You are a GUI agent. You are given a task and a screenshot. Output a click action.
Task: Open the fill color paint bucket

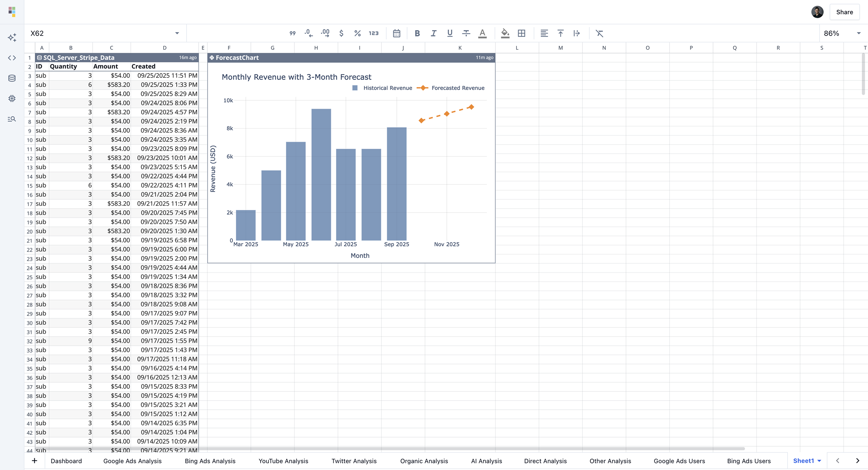(505, 33)
